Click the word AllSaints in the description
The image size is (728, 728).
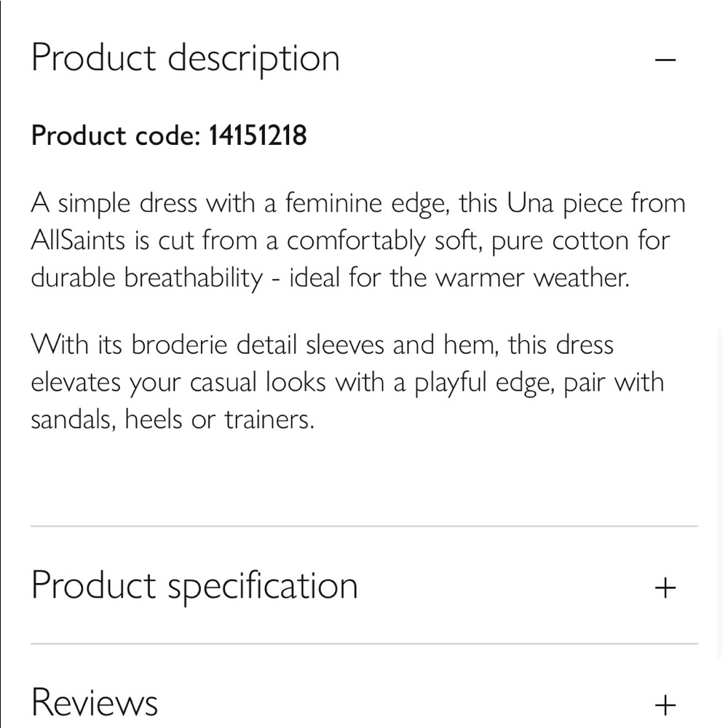tap(78, 241)
